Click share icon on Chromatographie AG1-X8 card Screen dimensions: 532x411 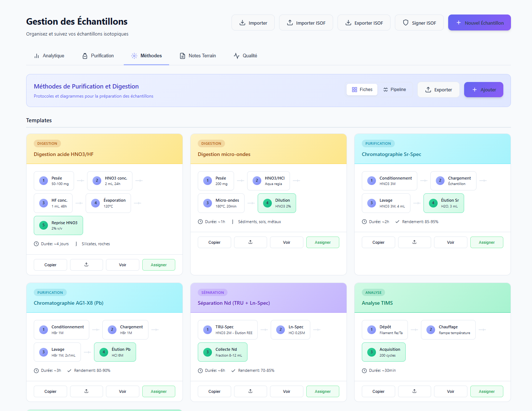(86, 391)
